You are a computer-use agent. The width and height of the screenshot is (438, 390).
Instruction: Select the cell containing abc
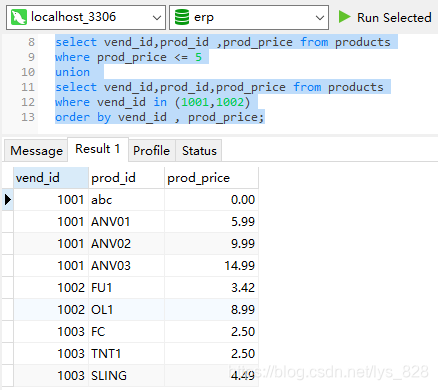[126, 200]
